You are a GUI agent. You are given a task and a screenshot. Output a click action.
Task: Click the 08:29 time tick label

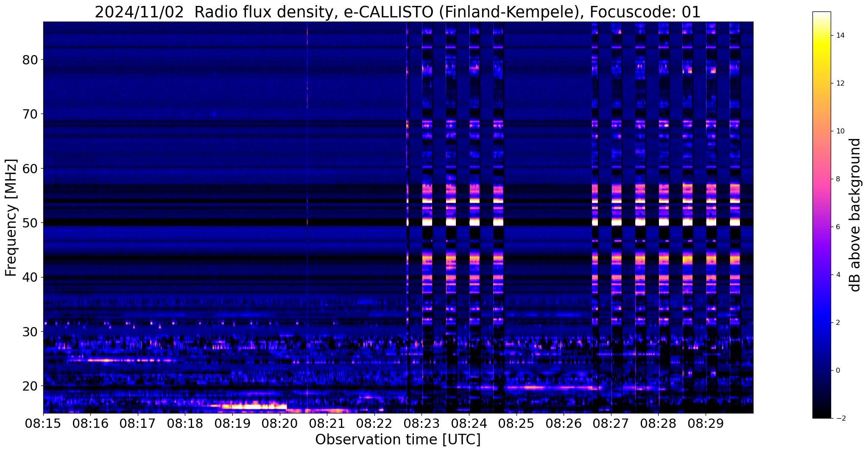706,424
